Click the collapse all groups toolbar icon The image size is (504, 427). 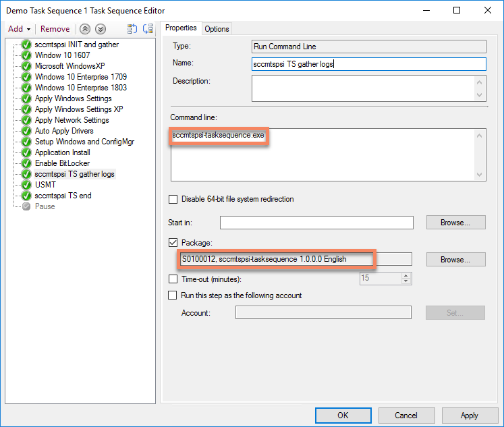[132, 29]
